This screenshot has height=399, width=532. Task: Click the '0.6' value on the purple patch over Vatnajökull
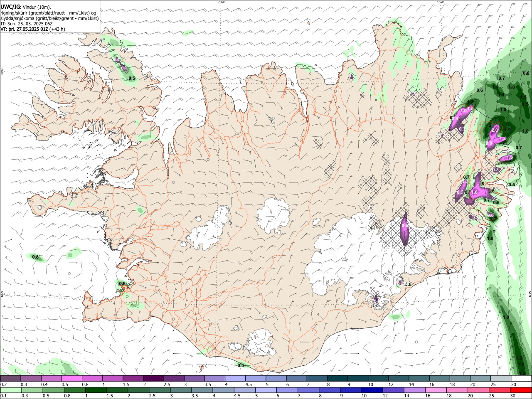click(405, 226)
